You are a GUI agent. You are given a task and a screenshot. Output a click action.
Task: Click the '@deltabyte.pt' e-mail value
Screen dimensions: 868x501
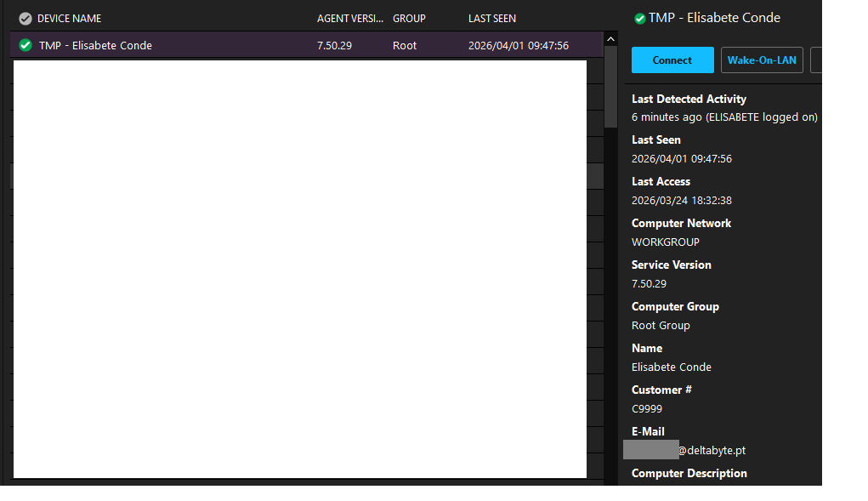coord(712,450)
